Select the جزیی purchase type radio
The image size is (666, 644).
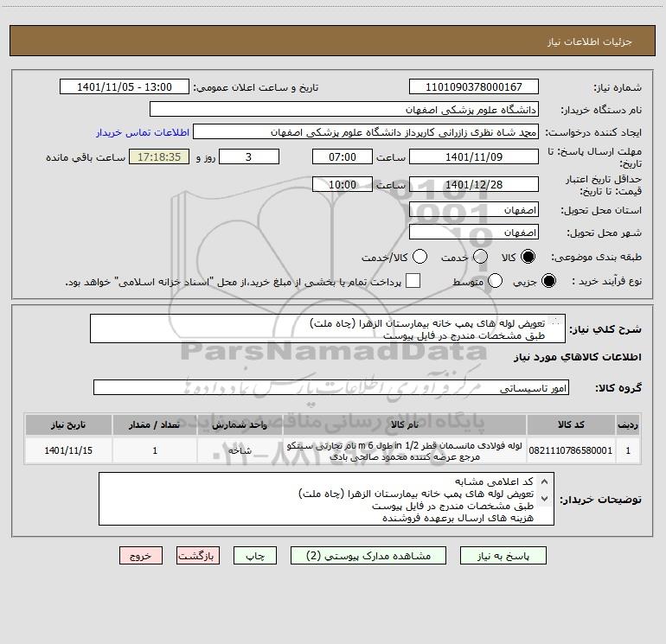click(x=548, y=281)
